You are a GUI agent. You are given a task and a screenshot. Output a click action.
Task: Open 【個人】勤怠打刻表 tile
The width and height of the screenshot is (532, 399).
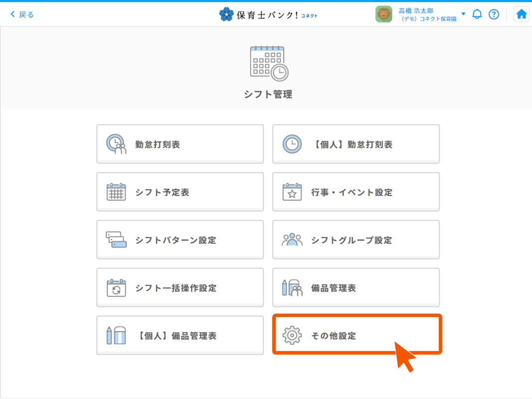[355, 144]
